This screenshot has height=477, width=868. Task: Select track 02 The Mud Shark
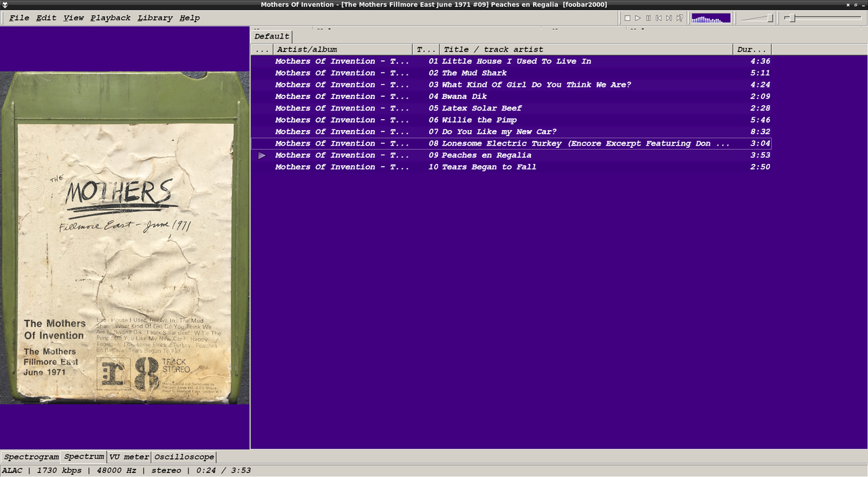pos(511,73)
